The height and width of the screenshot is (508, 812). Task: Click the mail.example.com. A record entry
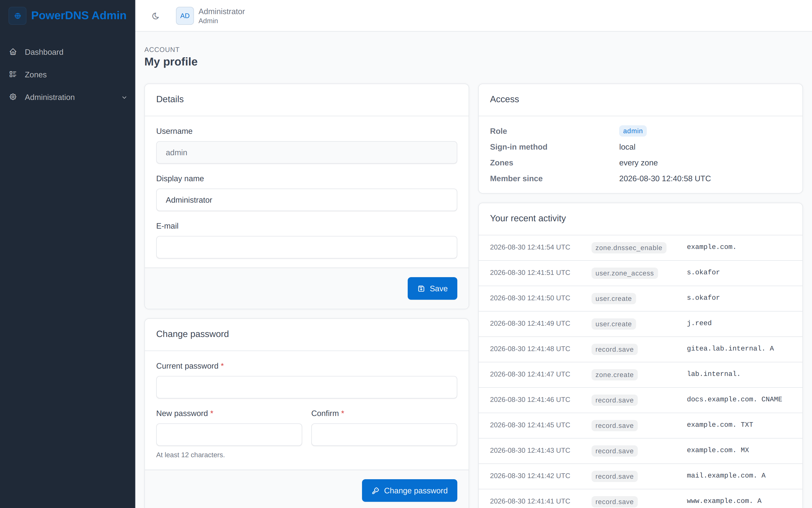coord(726,476)
